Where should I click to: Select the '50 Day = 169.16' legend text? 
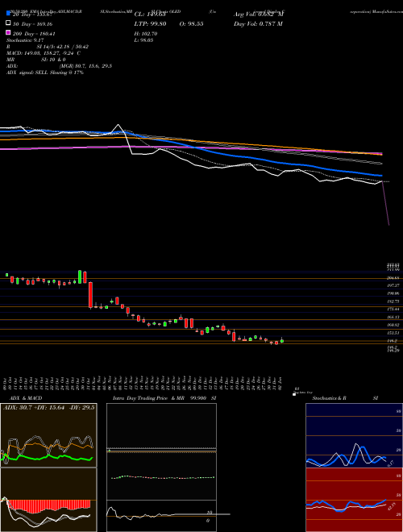tap(32, 24)
